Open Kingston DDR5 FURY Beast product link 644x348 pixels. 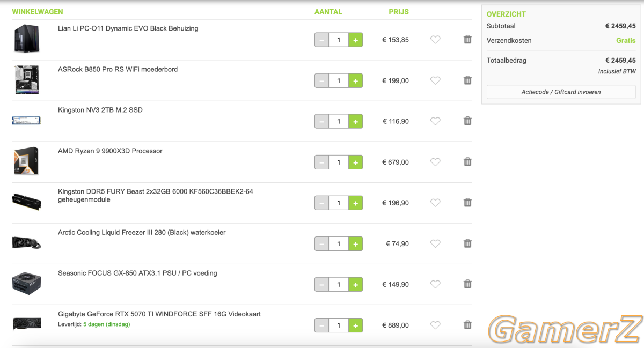(x=156, y=195)
